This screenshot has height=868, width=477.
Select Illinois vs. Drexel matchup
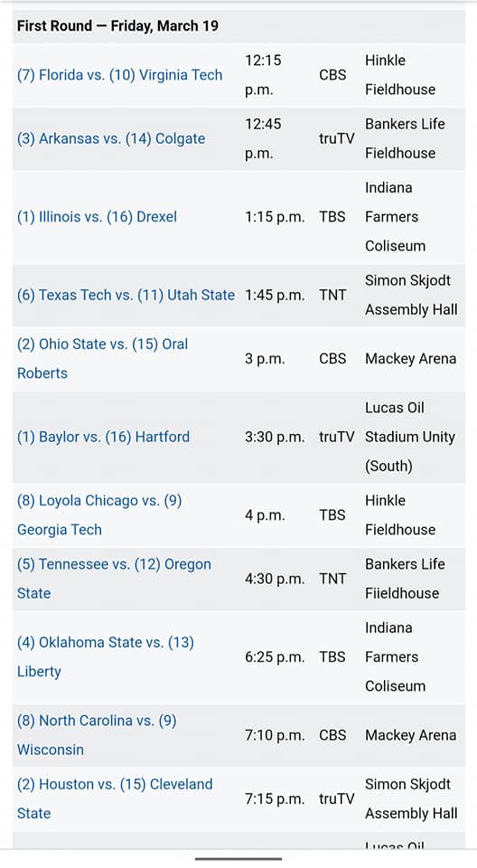(97, 216)
